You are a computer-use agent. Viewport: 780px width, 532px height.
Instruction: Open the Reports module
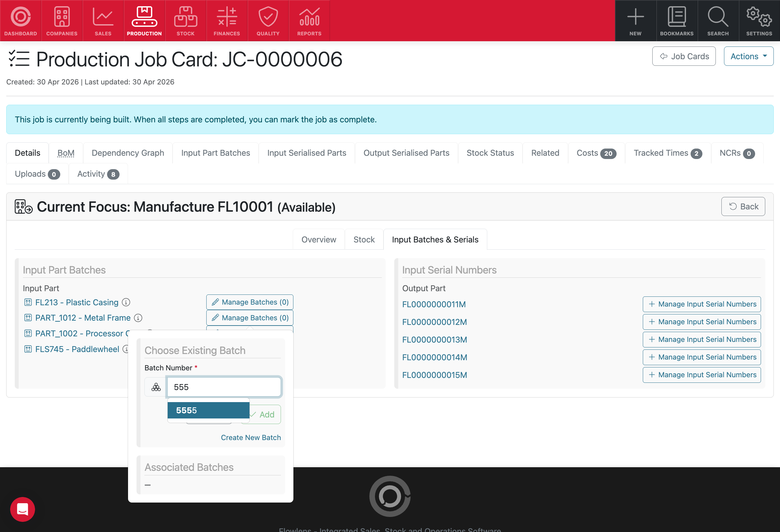pos(309,21)
